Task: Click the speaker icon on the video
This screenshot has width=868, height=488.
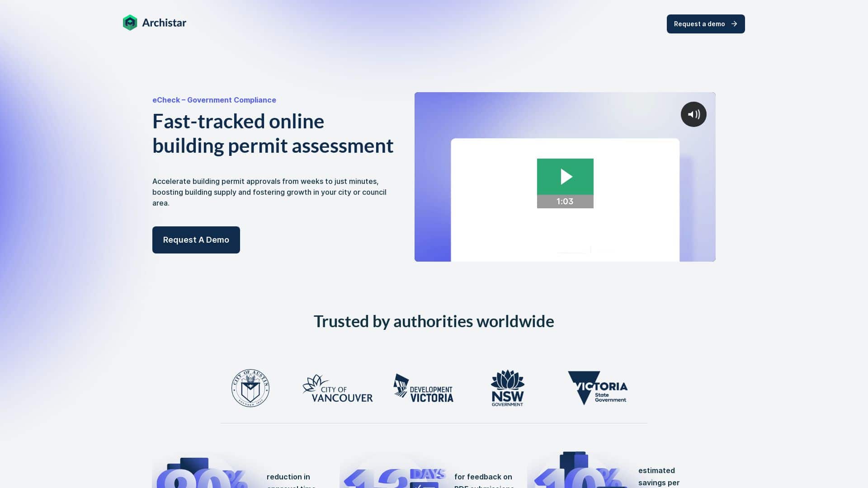Action: [x=693, y=114]
